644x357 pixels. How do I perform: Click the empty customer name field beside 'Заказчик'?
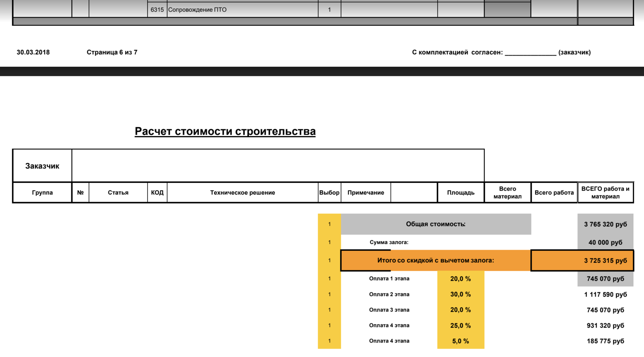point(278,166)
